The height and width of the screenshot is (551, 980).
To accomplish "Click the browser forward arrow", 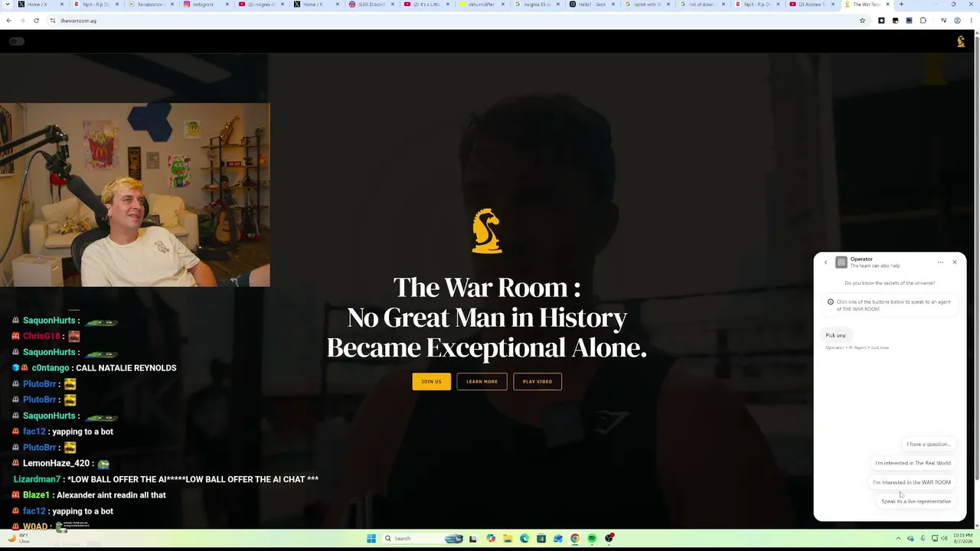I will (x=22, y=21).
